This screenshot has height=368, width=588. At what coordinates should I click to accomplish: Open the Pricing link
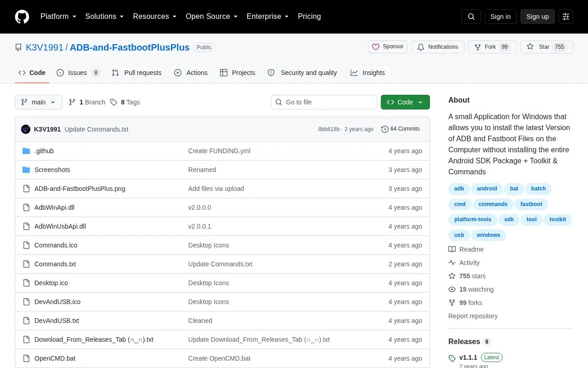[x=309, y=17]
